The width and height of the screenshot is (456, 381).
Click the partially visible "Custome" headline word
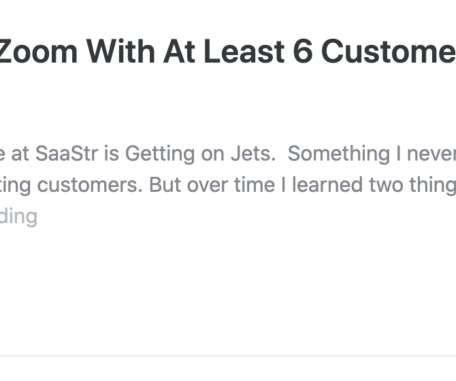point(389,52)
